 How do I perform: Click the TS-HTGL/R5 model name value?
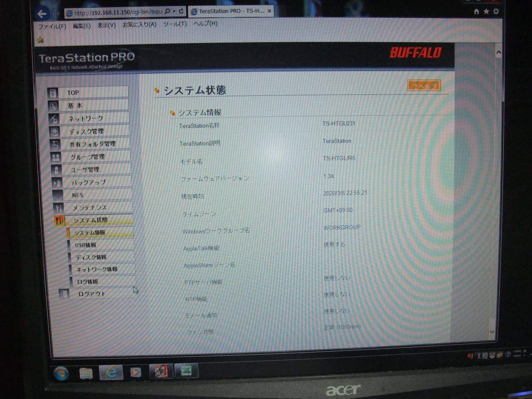click(339, 158)
